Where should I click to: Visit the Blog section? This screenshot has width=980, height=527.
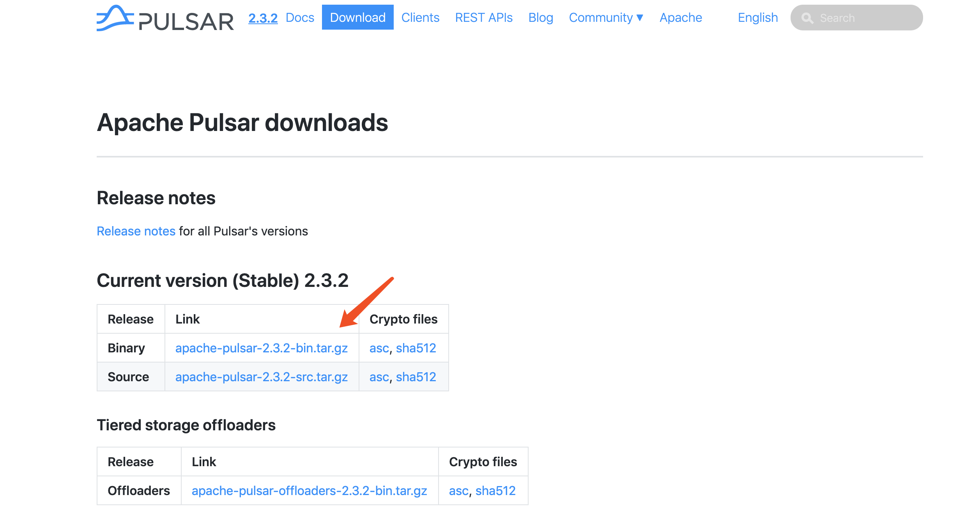point(540,18)
